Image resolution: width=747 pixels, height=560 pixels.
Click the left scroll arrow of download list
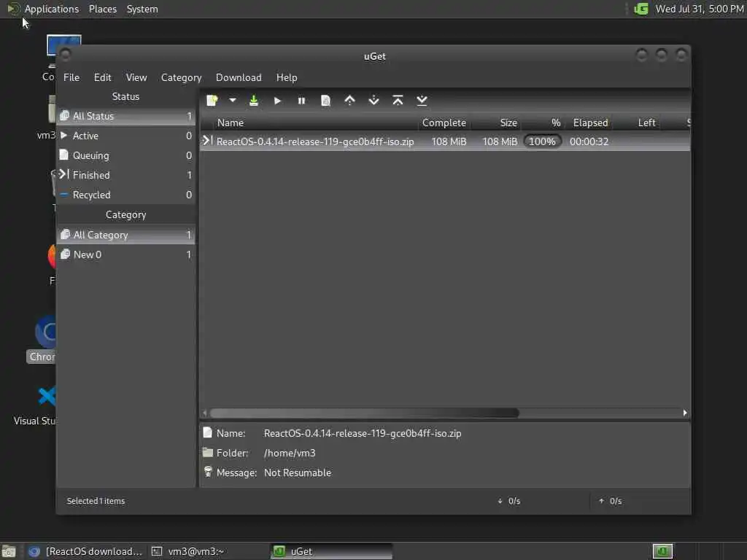coord(205,413)
